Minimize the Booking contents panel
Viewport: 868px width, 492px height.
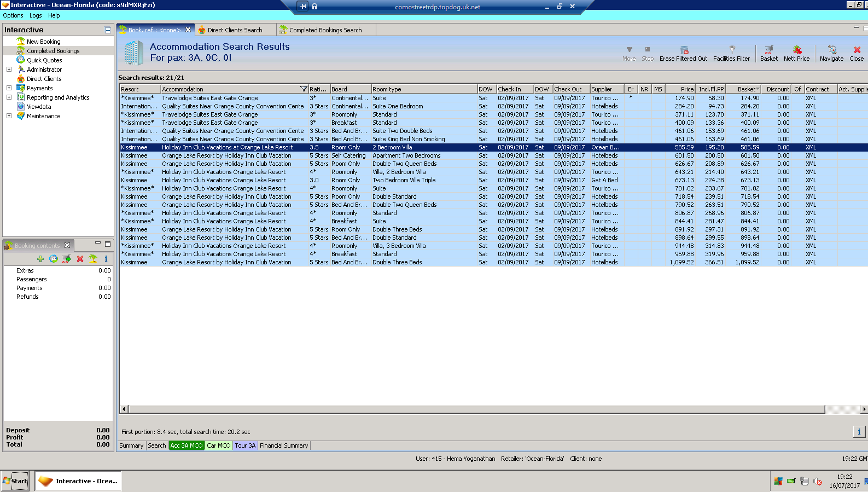(x=98, y=243)
